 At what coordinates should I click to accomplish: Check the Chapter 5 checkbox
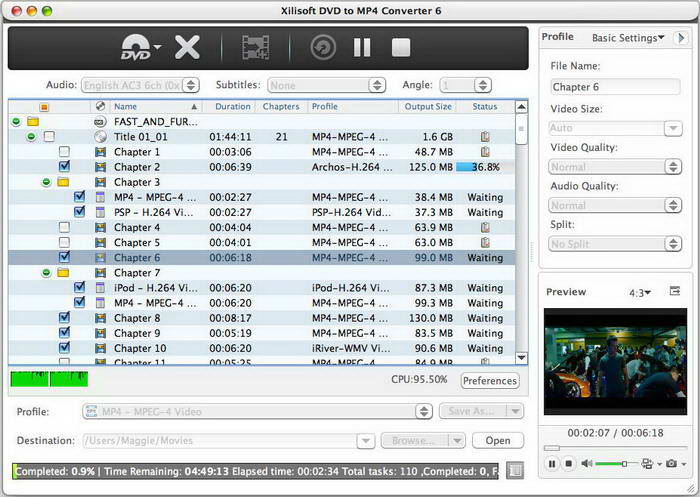coord(65,242)
